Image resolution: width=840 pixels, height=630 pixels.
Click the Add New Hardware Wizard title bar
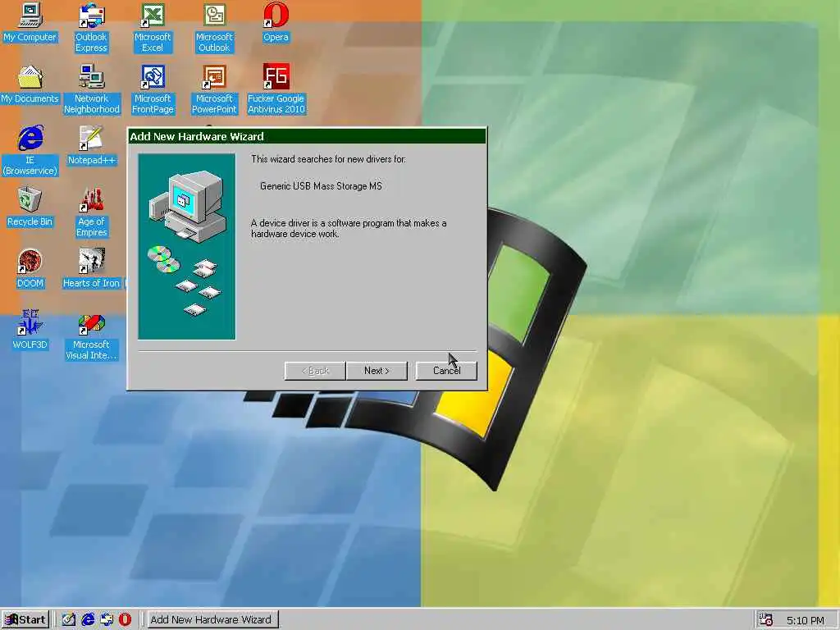point(307,137)
